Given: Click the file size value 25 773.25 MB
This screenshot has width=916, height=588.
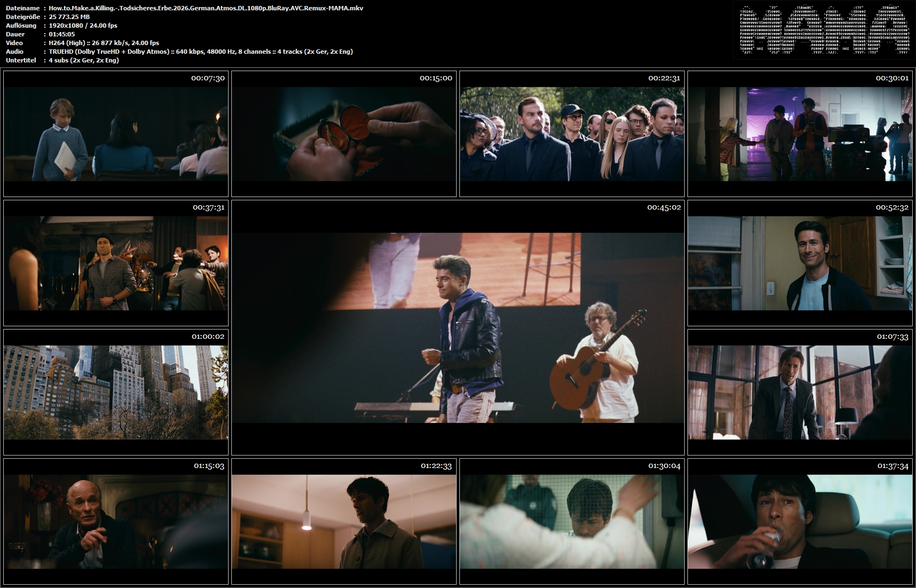Looking at the screenshot, I should click(69, 17).
